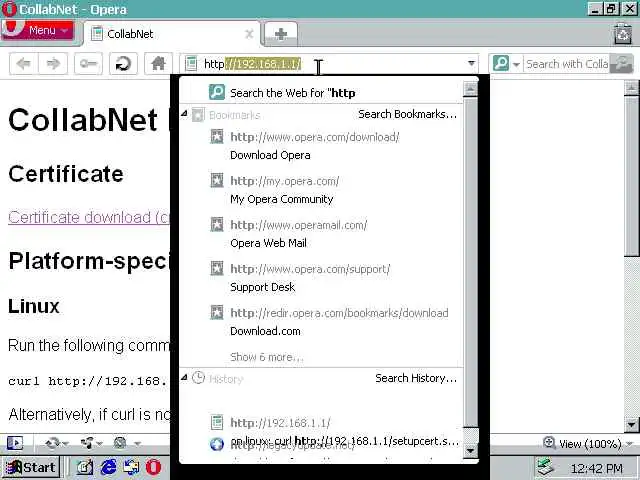Go back to the previous page
Image resolution: width=640 pixels, height=480 pixels.
[x=23, y=64]
